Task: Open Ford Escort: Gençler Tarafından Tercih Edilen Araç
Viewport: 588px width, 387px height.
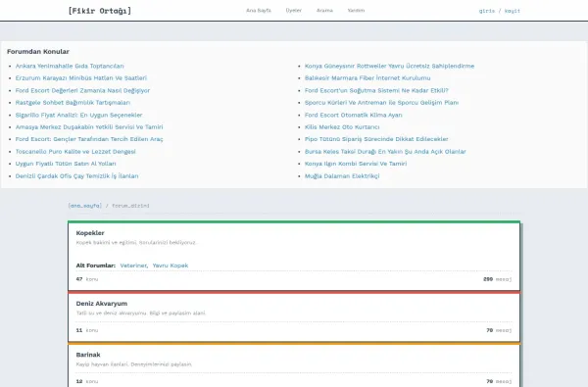Action: (89, 139)
